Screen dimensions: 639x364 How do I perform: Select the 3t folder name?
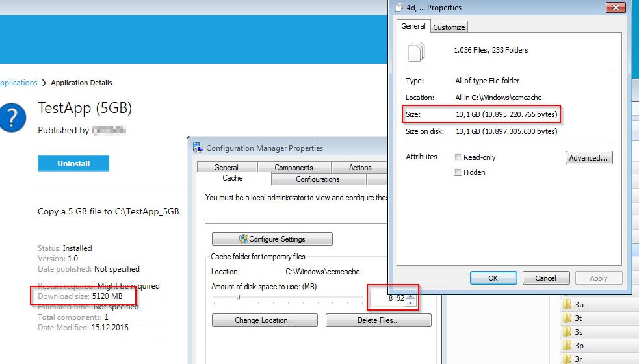point(579,318)
